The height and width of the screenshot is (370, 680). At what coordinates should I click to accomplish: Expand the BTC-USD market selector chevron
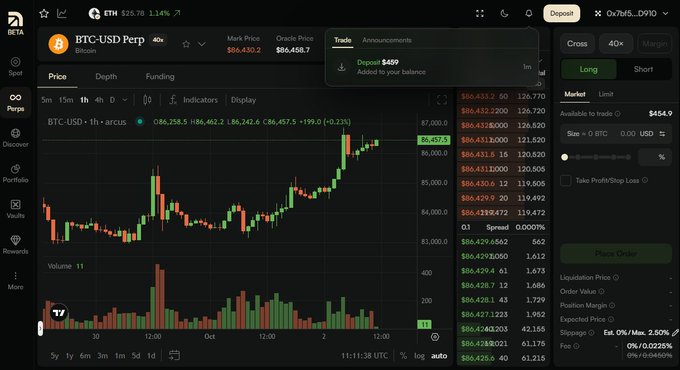(202, 44)
